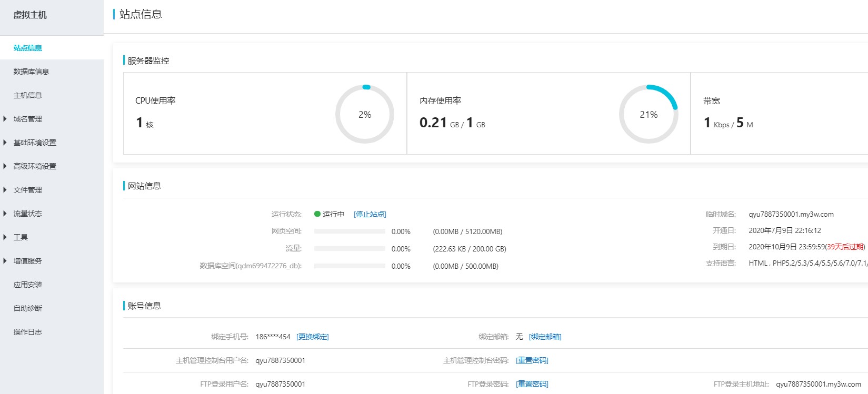Click the 绑定邮箱 link
Screen dimensions: 868x394
click(x=545, y=337)
